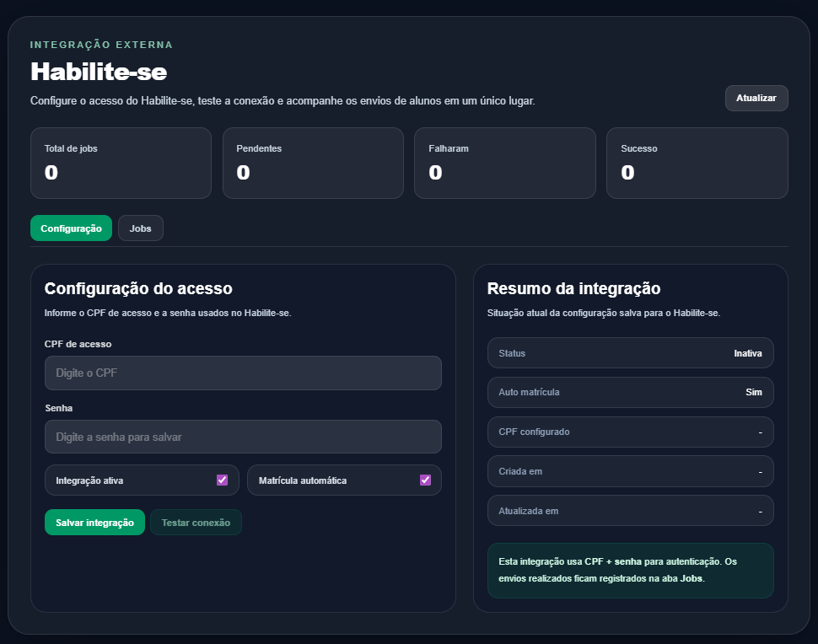Click the Senha password field

click(243, 437)
